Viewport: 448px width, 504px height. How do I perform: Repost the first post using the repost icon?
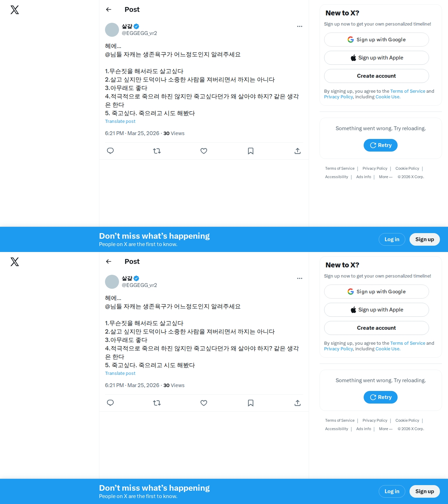pos(157,151)
